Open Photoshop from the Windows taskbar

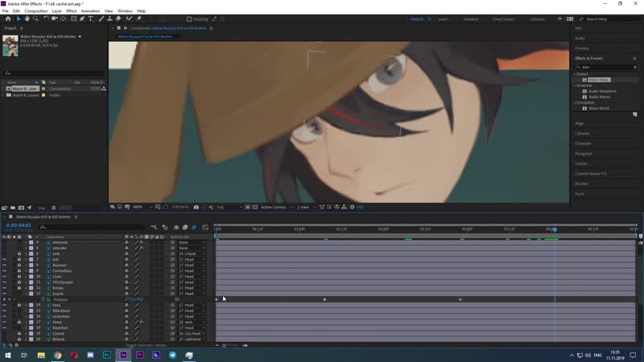tap(107, 355)
